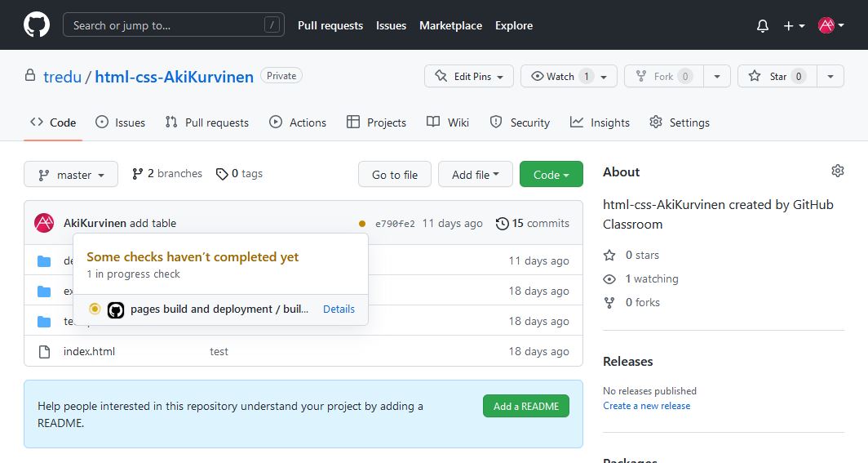Image resolution: width=868 pixels, height=463 pixels.
Task: Open About section settings gear
Action: pyautogui.click(x=837, y=171)
